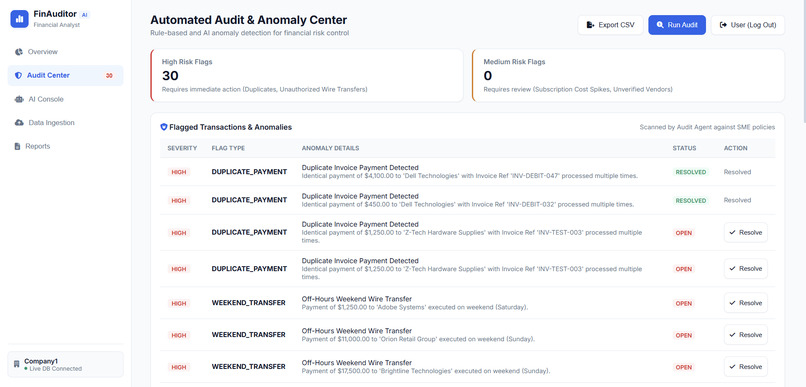This screenshot has width=806, height=387.
Task: Open the Overview page
Action: coord(65,52)
